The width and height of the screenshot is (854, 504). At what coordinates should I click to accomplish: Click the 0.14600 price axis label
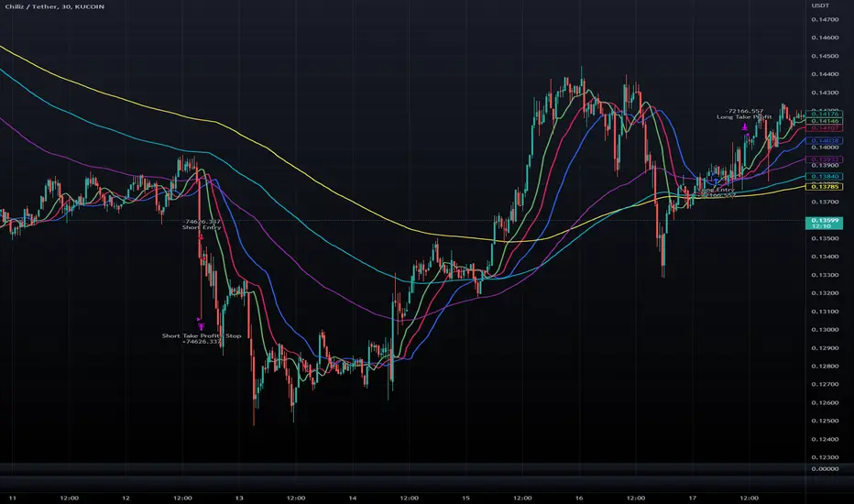[x=825, y=38]
